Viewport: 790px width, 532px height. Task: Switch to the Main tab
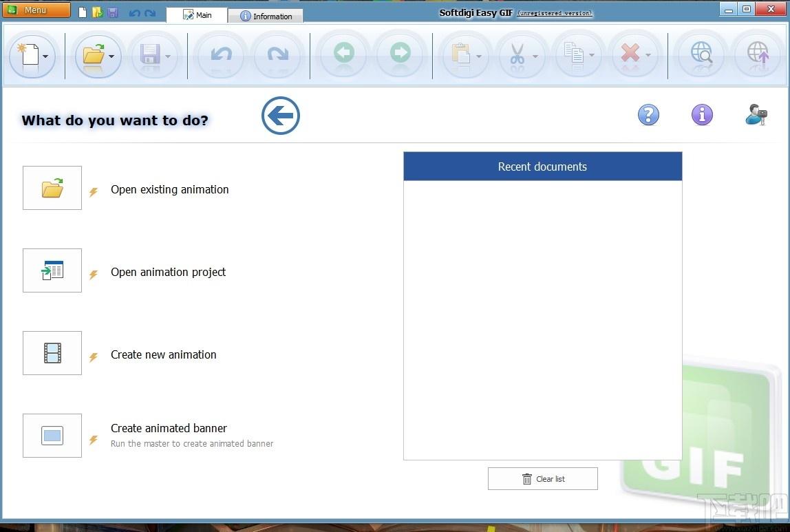(x=197, y=15)
